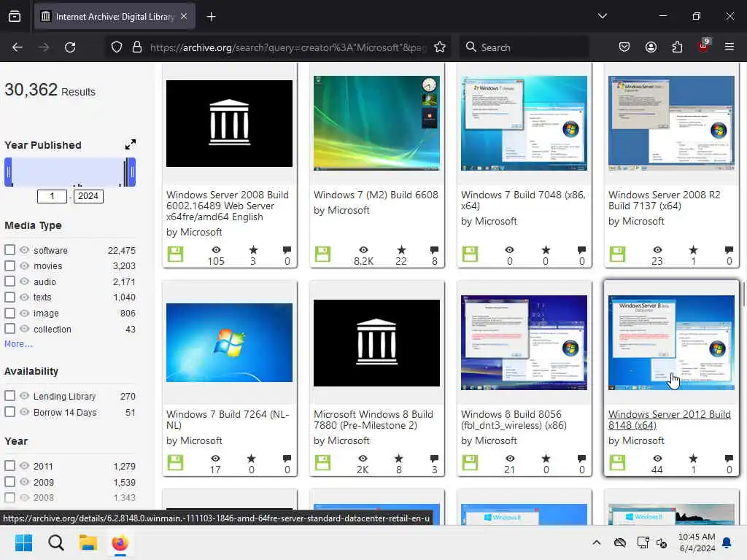Bookmark this page with the star icon
Viewport: 747px width, 560px height.
coord(440,47)
